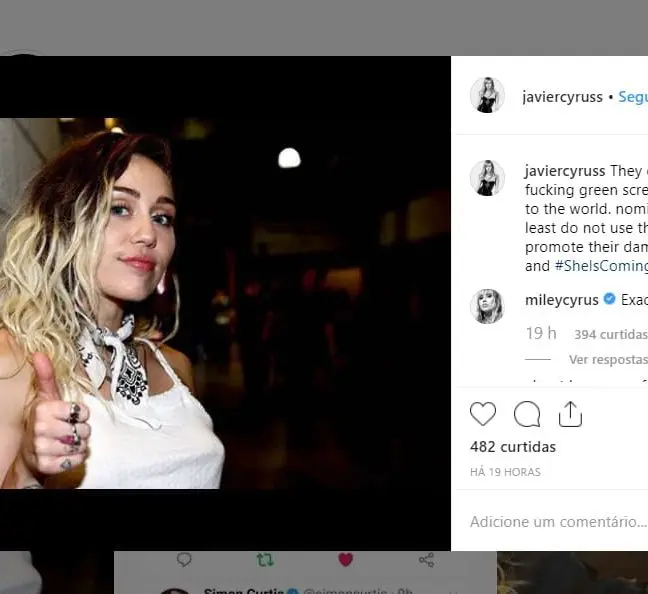
Task: View the 394 curtidas on the comment
Action: [610, 334]
